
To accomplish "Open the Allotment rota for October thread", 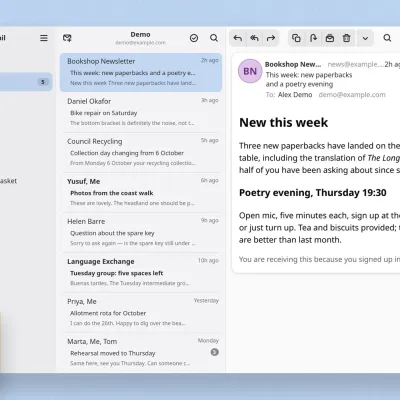I will [141, 312].
